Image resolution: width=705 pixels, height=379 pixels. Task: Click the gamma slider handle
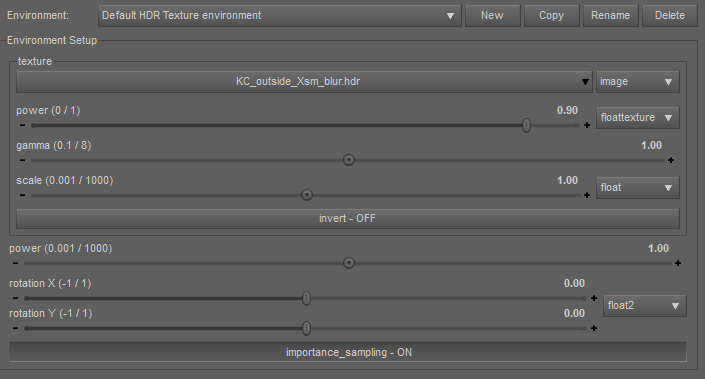pyautogui.click(x=348, y=160)
